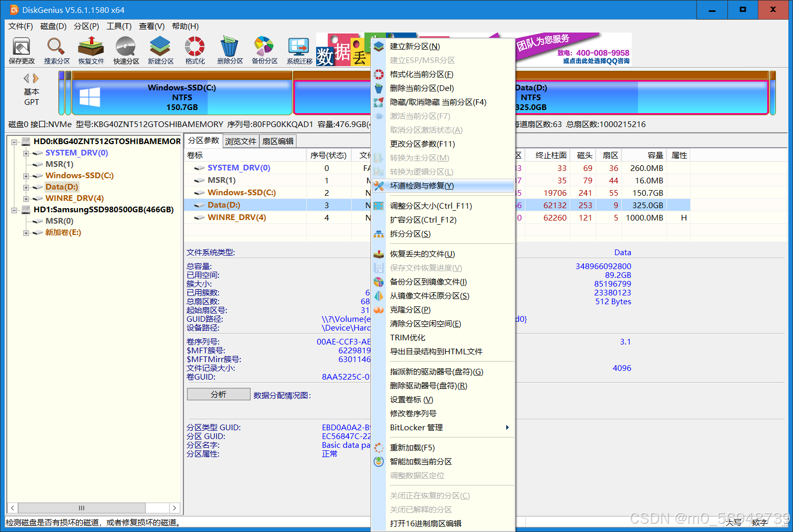Choose 导出目录结构到HTML文件 menu entry
This screenshot has height=532, width=793.
point(443,352)
